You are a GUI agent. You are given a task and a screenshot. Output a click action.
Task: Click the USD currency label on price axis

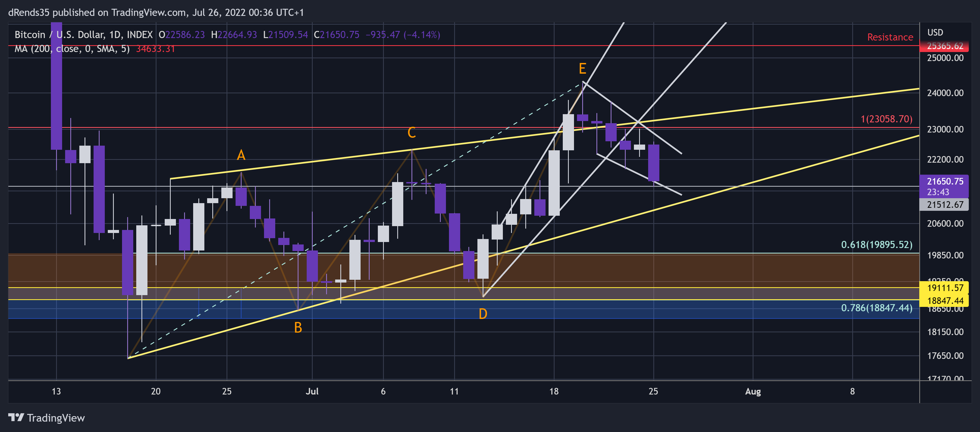[935, 32]
